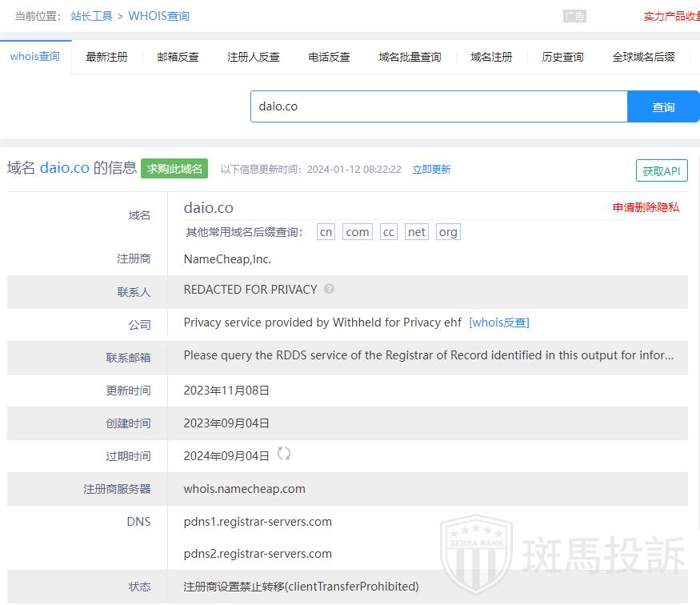Go to the 域名批量查询 tab
This screenshot has width=700, height=605.
point(410,57)
